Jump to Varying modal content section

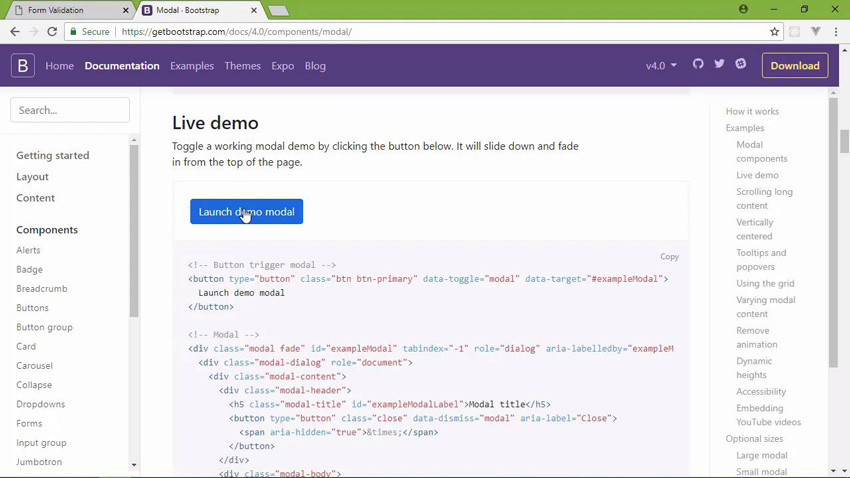coord(765,307)
